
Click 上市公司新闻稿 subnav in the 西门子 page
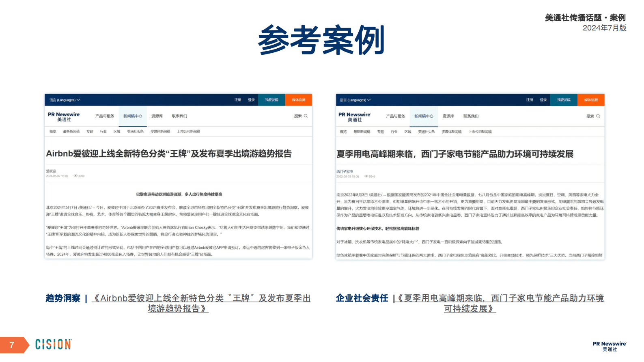pyautogui.click(x=480, y=132)
